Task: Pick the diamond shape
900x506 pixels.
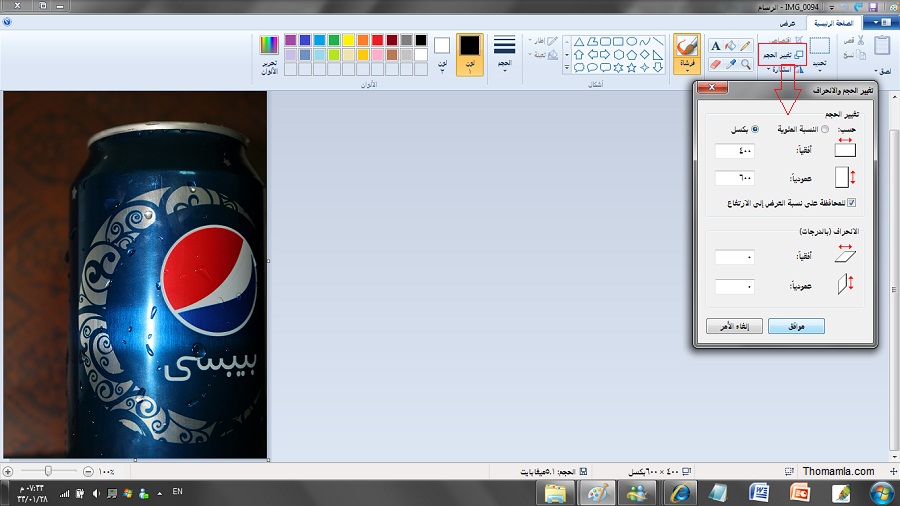Action: pyautogui.click(x=645, y=55)
